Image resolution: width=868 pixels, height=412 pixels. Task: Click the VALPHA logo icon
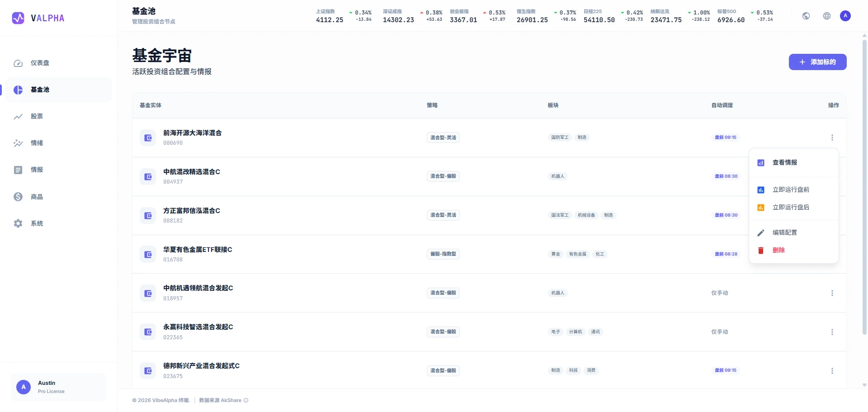click(18, 18)
